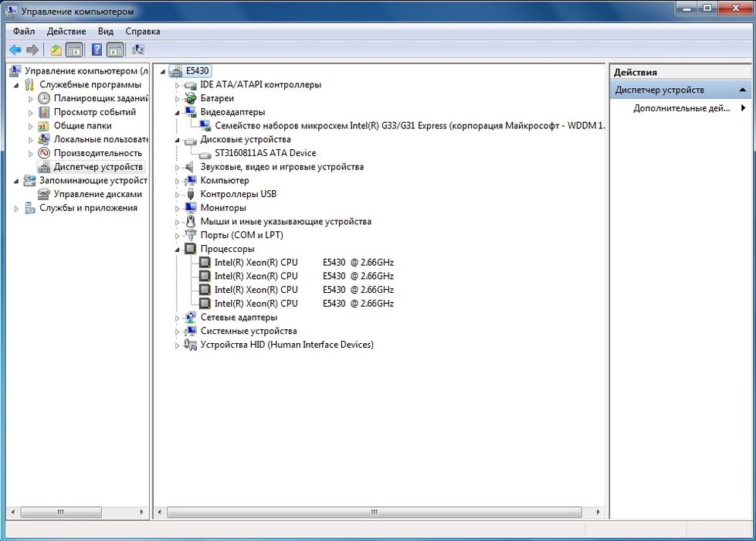Select Диспетчер устройств in left tree
The image size is (756, 541).
point(98,167)
